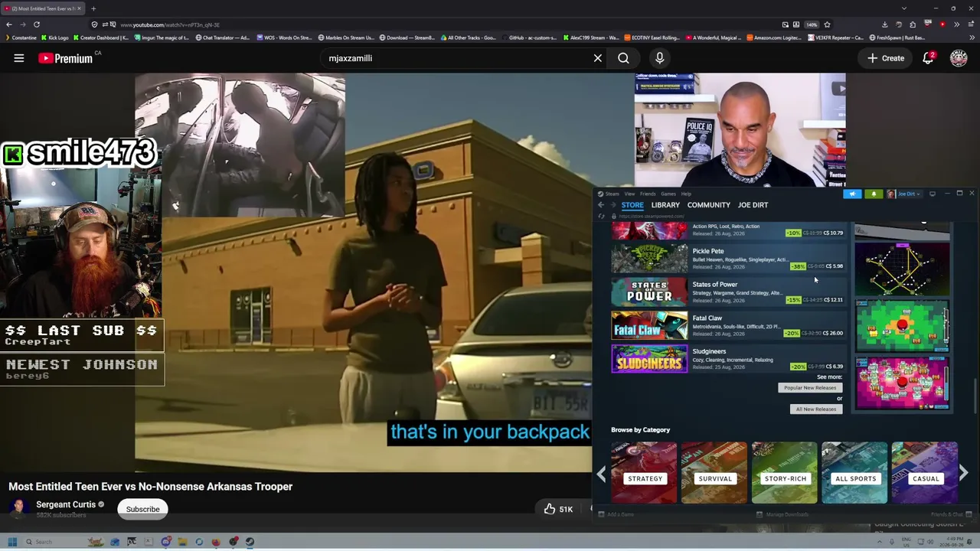Open All New Releases list

(816, 409)
